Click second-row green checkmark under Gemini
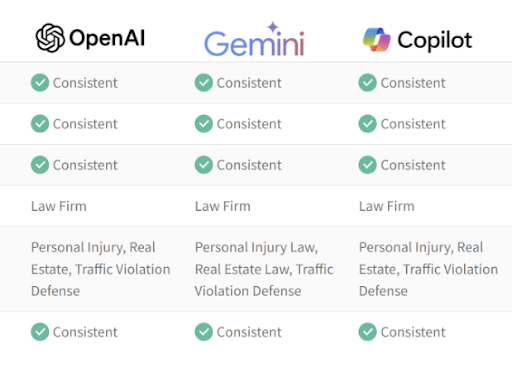Image resolution: width=512 pixels, height=372 pixels. pos(204,124)
